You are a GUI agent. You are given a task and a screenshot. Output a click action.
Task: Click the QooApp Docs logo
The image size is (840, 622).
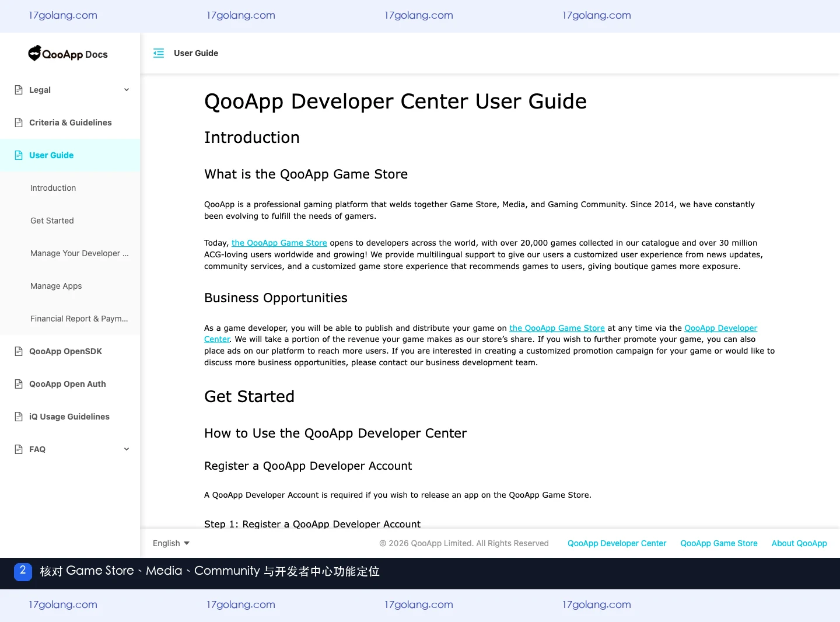pos(68,54)
